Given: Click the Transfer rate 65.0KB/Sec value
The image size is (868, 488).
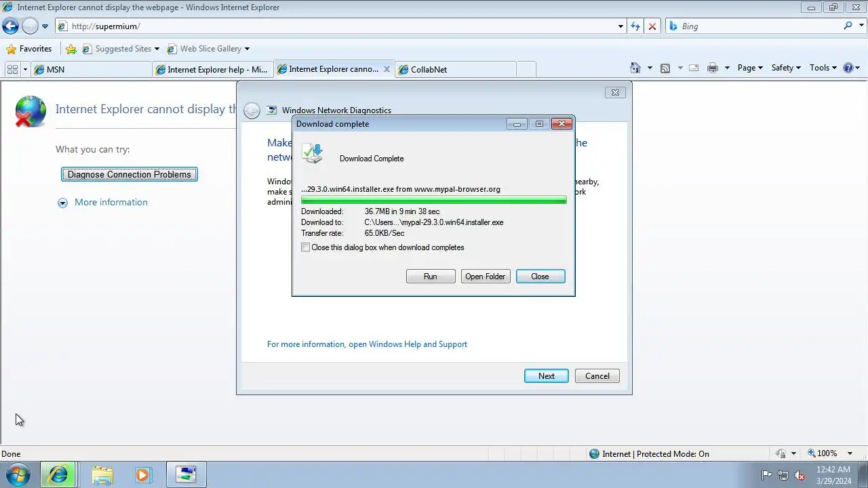Looking at the screenshot, I should pos(384,233).
